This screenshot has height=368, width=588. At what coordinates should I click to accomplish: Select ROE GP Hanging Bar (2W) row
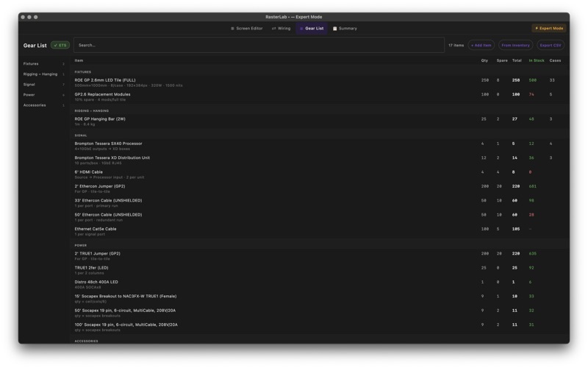[320, 121]
